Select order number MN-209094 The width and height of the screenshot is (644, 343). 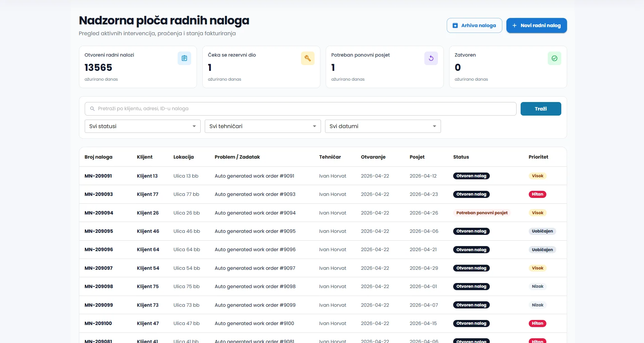99,213
